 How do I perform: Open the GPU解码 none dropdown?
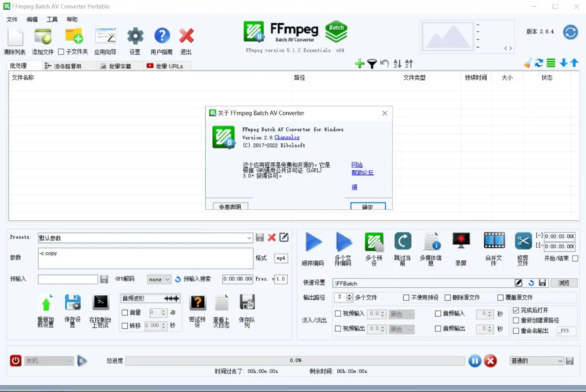159,279
